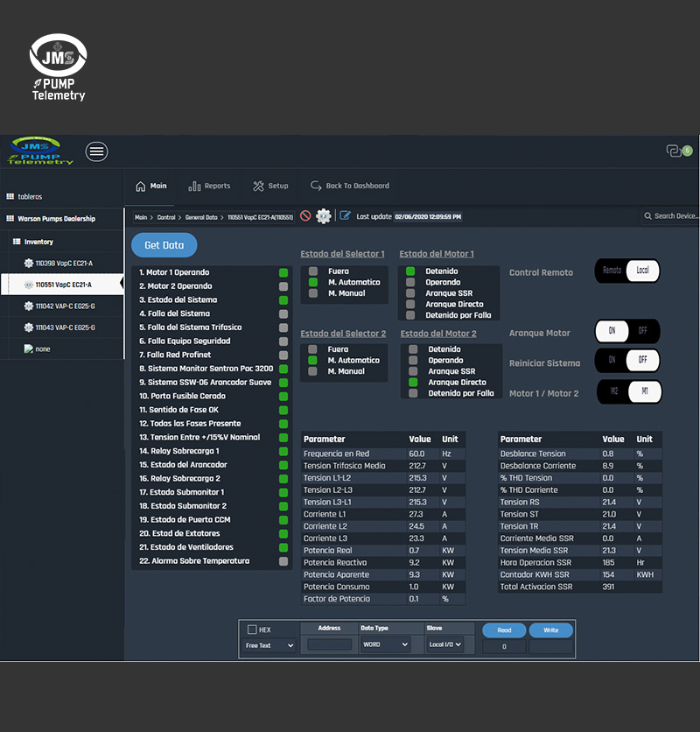
Task: Click the search magnifier icon
Action: pos(647,216)
